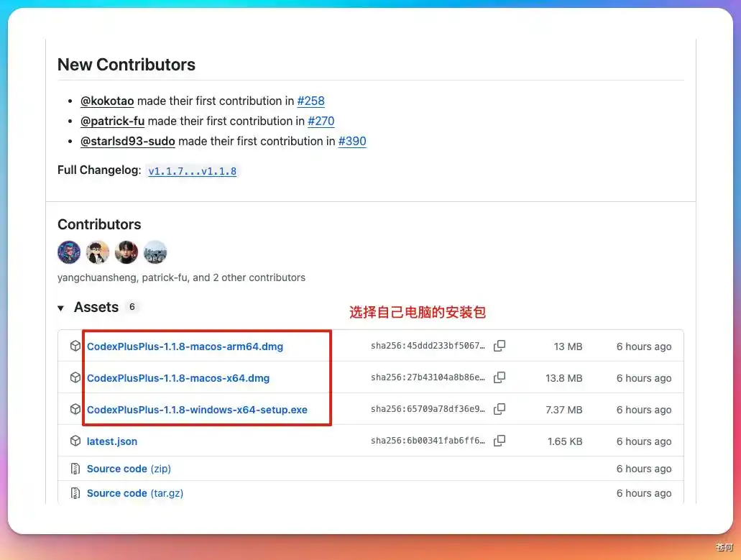This screenshot has height=560, width=741.
Task: Click the 13 MB file size
Action: [x=568, y=346]
